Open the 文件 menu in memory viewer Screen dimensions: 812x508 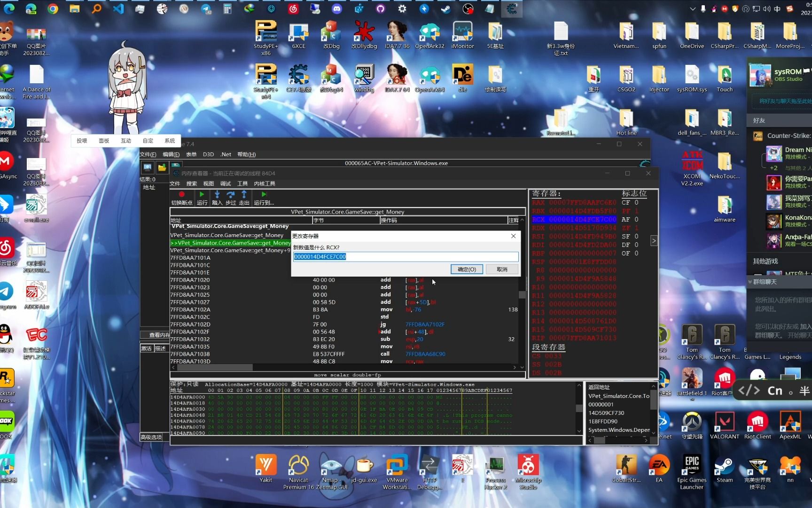point(175,183)
